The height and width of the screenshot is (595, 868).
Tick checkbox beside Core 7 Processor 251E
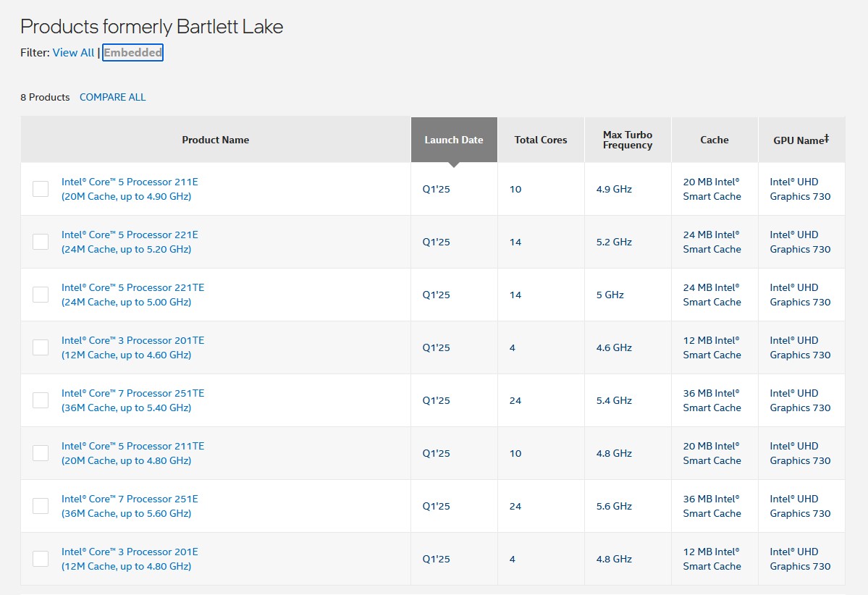(x=40, y=506)
